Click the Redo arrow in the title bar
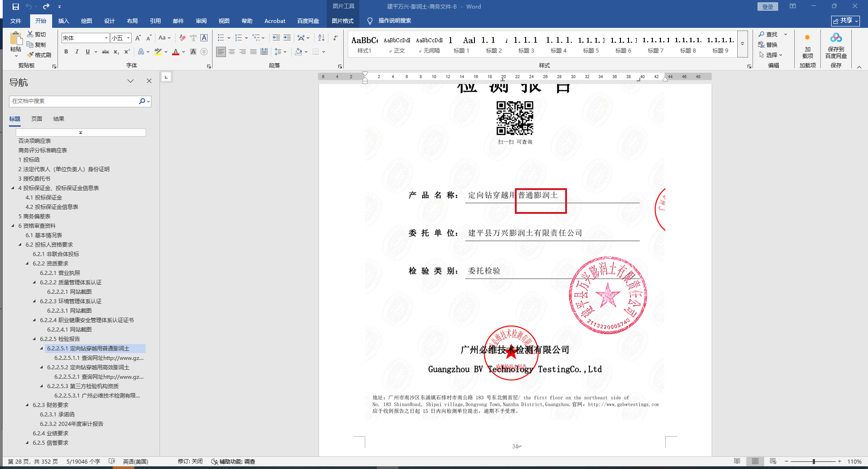The height and width of the screenshot is (469, 868). 46,7
